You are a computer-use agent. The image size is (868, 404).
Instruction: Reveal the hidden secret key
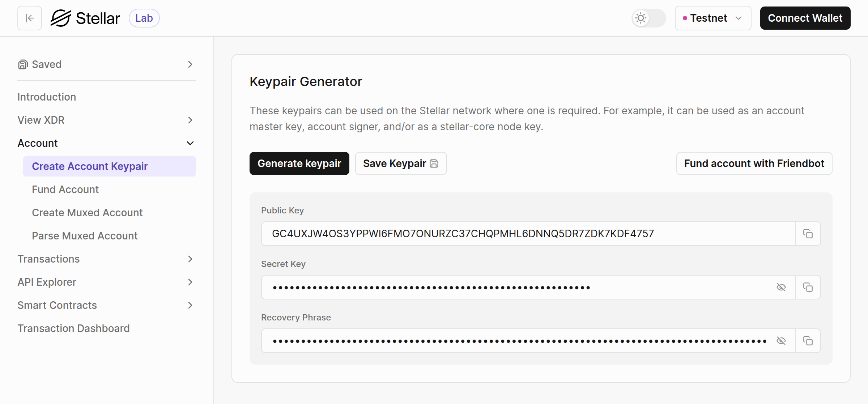(x=781, y=287)
